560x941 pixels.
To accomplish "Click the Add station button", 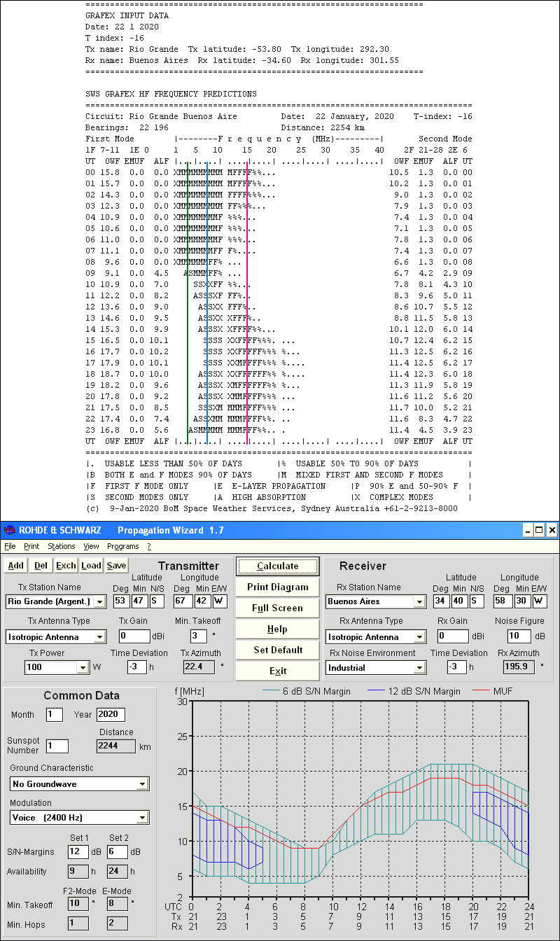I will coord(16,566).
